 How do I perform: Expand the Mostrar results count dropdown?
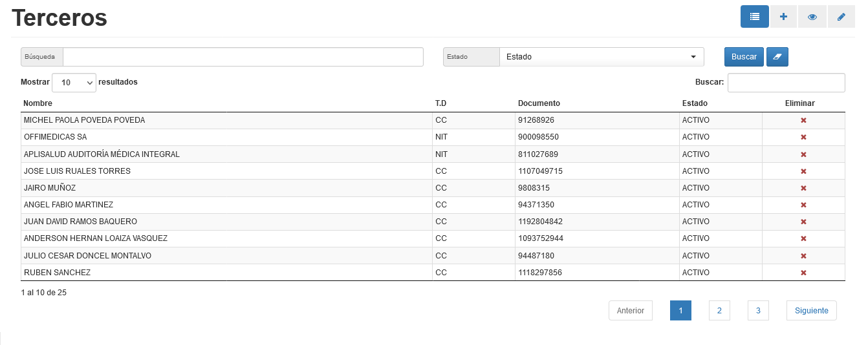74,83
